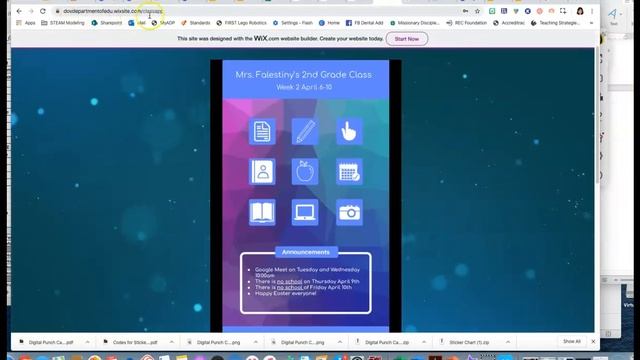Reload the page with the refresh icon
640x360 pixels.
[x=43, y=11]
